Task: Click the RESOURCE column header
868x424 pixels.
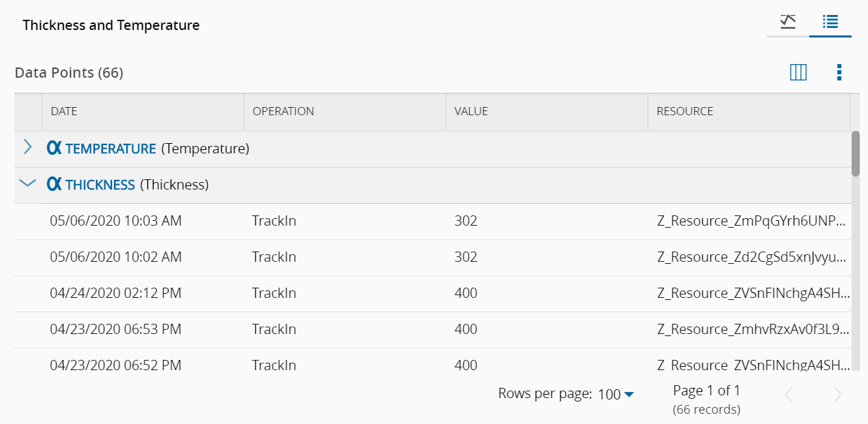Action: point(684,111)
